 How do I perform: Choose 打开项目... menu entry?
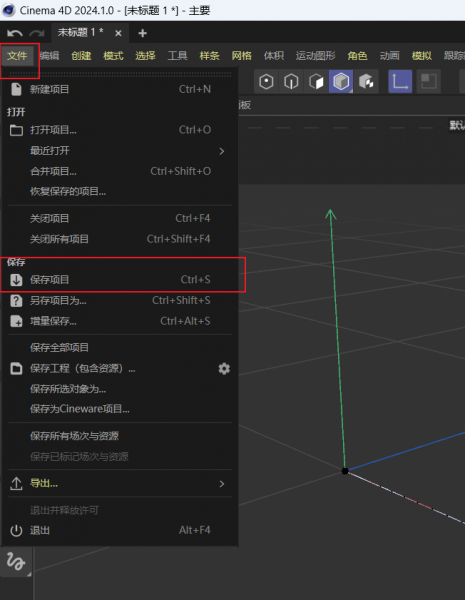tap(120, 130)
